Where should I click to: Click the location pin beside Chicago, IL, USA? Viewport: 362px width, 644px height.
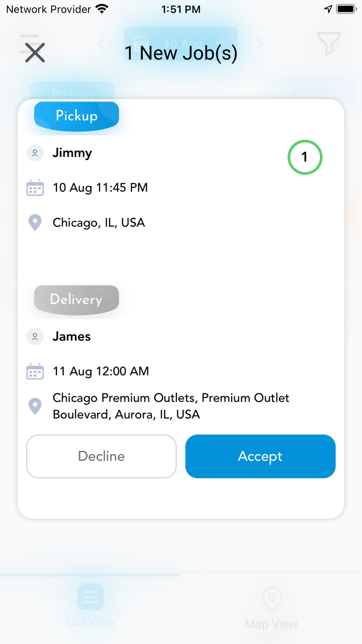[x=35, y=222]
